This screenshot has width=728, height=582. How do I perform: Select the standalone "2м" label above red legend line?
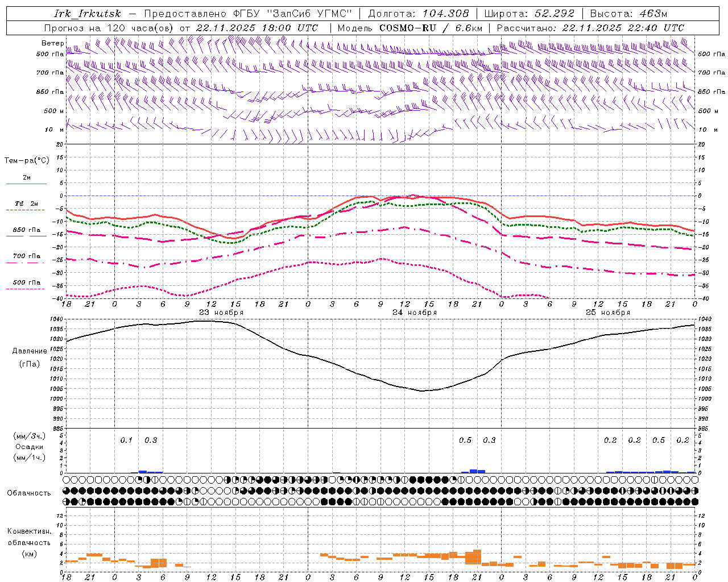point(27,178)
